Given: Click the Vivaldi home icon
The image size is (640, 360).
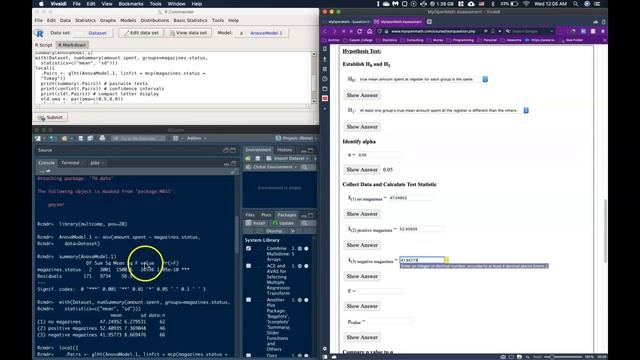Looking at the screenshot, I should pos(369,31).
